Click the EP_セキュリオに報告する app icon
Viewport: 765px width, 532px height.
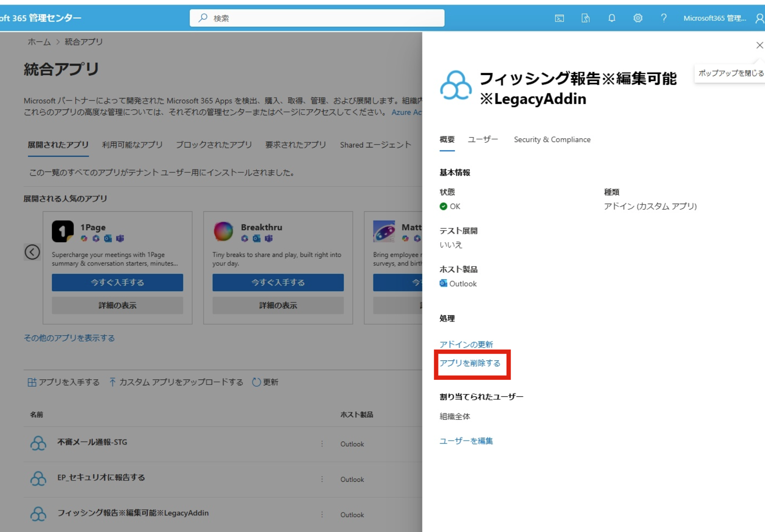(38, 479)
